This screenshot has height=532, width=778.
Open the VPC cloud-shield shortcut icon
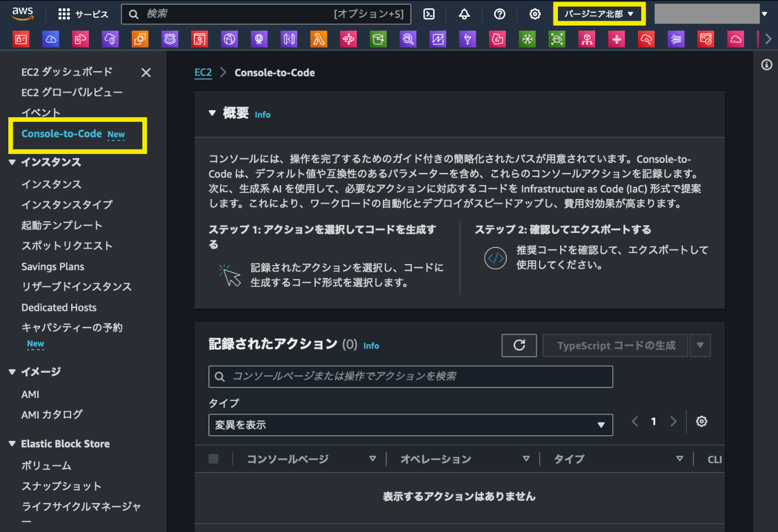pos(111,39)
